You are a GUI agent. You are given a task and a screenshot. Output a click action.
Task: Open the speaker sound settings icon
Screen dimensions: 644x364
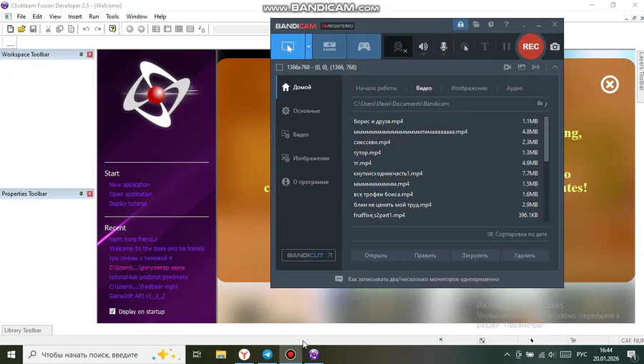click(x=423, y=47)
